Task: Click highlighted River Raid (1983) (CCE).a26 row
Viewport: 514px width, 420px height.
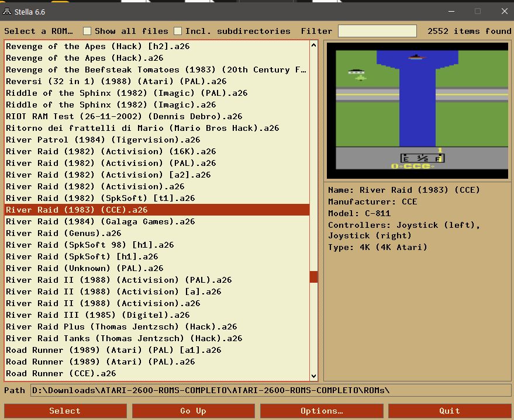Action: (x=157, y=210)
